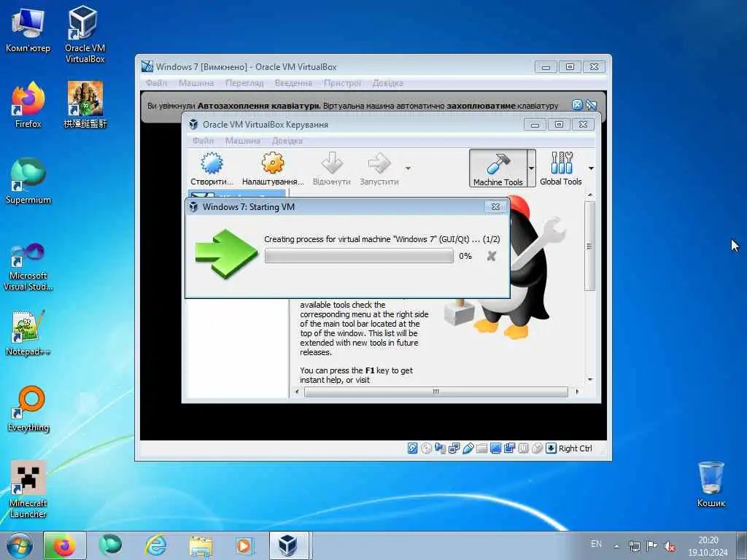Dismiss the keyboard auto-capture notification
Screen dimensions: 747x560
point(577,105)
